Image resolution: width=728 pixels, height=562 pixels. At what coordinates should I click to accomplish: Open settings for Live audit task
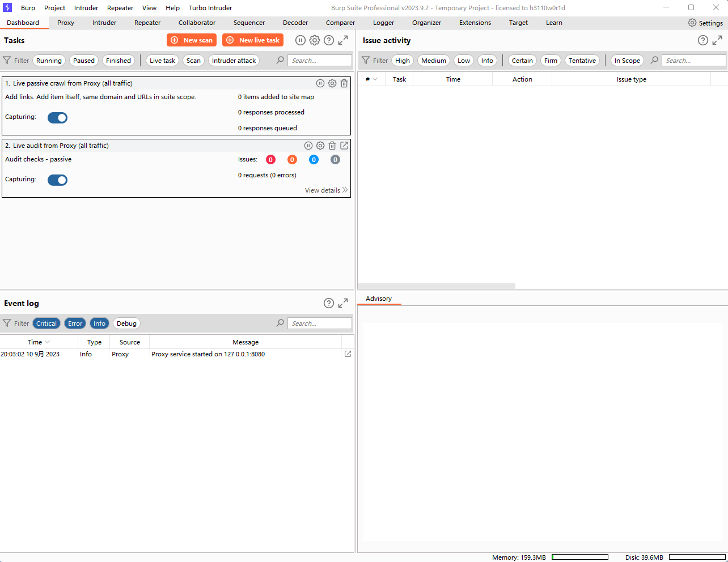coord(320,146)
